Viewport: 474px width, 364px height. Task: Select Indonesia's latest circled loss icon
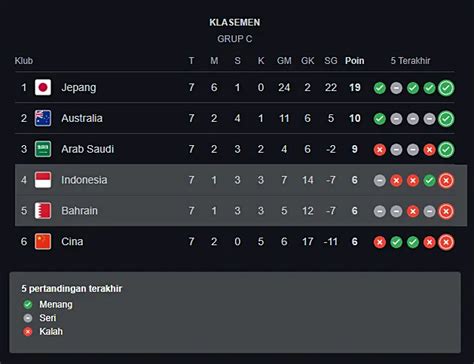coord(446,181)
